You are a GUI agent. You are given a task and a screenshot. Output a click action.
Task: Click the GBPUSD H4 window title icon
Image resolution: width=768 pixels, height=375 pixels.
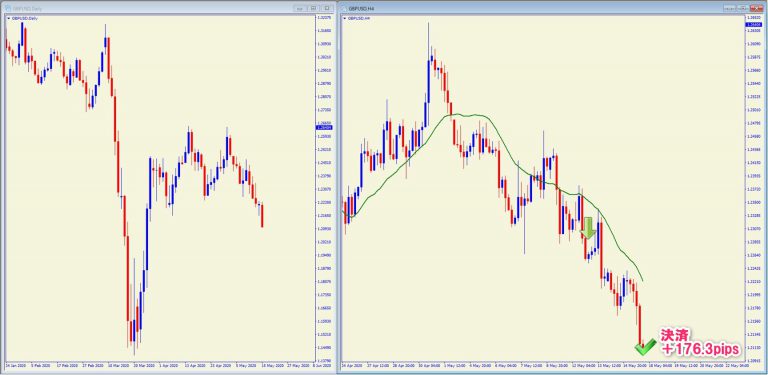pyautogui.click(x=344, y=8)
